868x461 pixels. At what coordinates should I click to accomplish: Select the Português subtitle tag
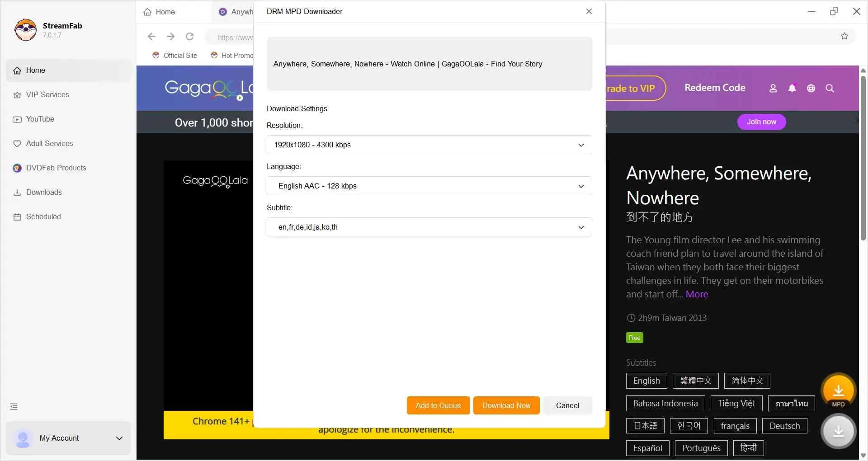click(701, 448)
